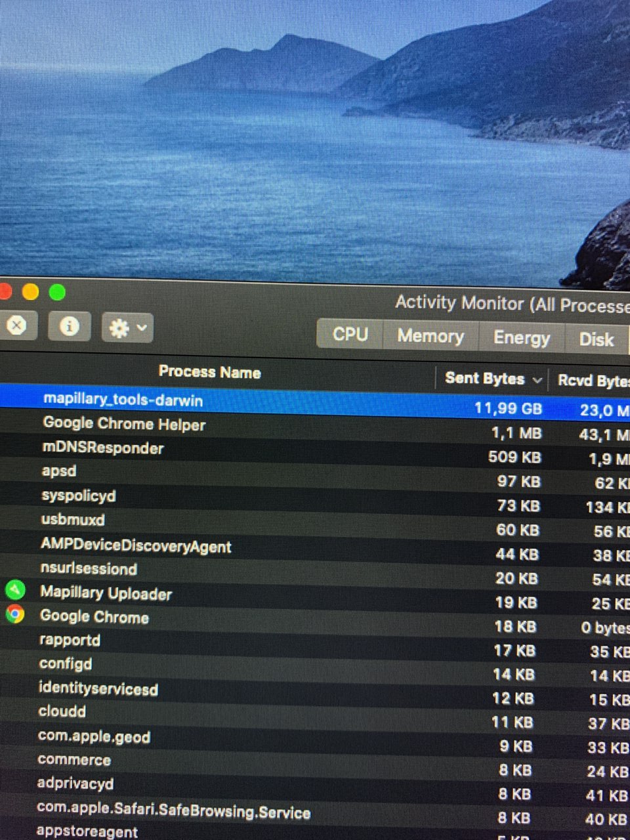Select the mapillary_tools-darwin process row

(315, 402)
